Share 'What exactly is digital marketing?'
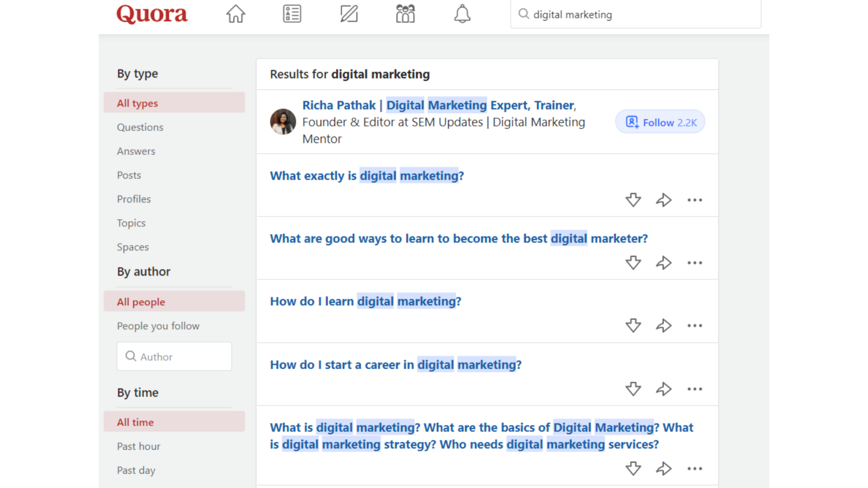This screenshot has width=868, height=488. [664, 200]
